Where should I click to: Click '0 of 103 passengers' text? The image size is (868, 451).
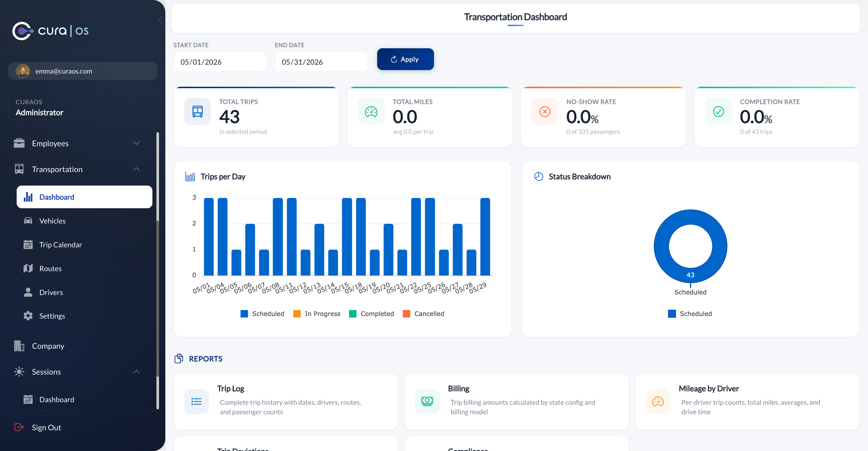593,132
